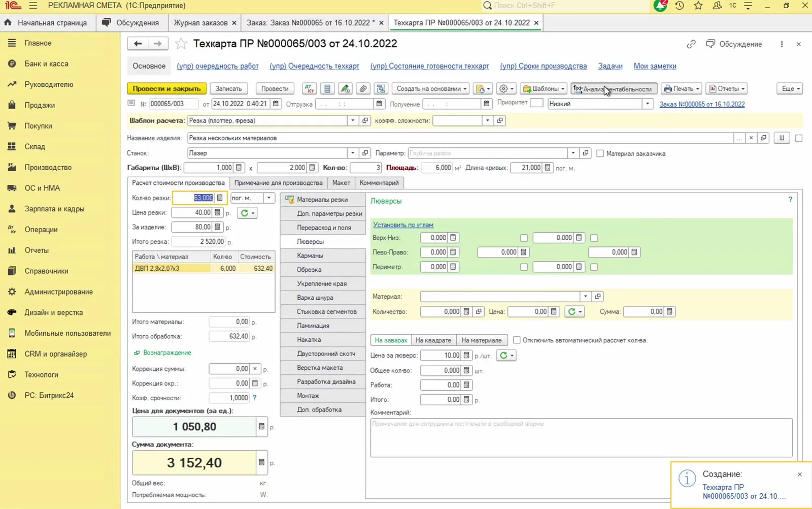The width and height of the screenshot is (812, 509).
Task: Expand the Станок dropdown list
Action: [352, 153]
